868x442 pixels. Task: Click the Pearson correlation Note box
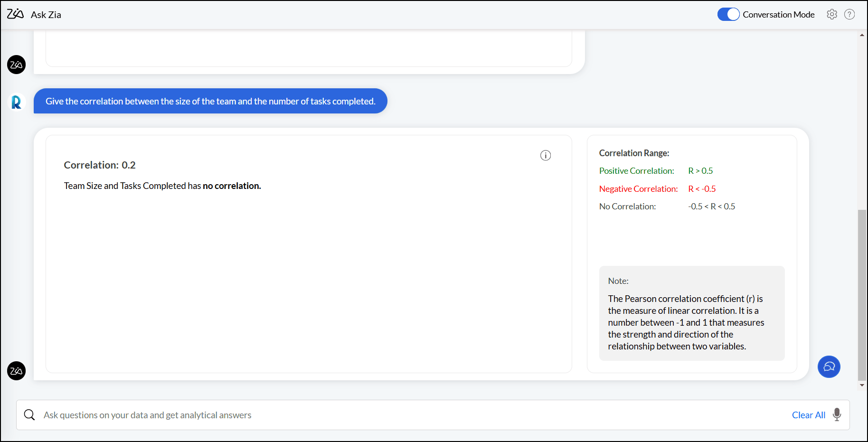coord(691,313)
